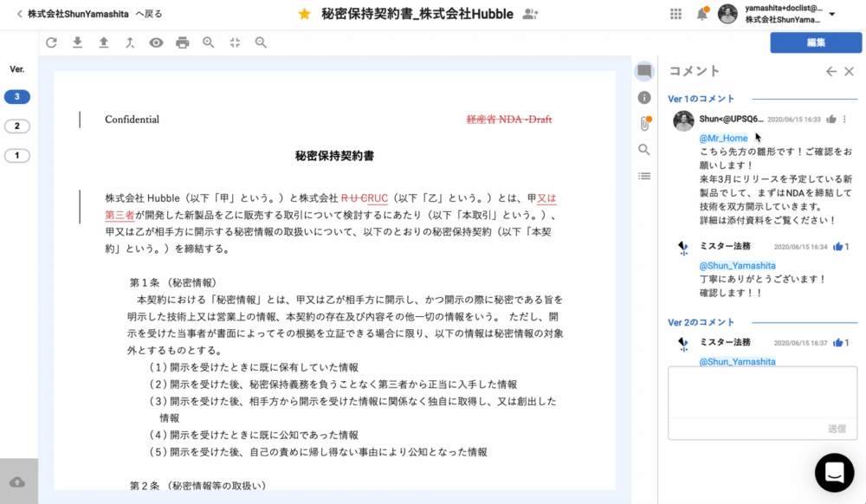The height and width of the screenshot is (504, 866).
Task: Click the 'Ver 1のコメント' section heading
Action: [x=701, y=99]
